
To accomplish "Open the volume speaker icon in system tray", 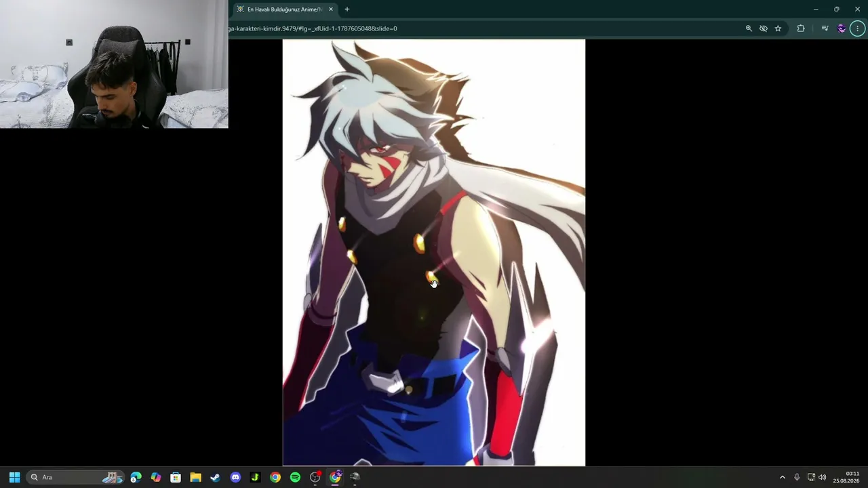I will pos(823,477).
